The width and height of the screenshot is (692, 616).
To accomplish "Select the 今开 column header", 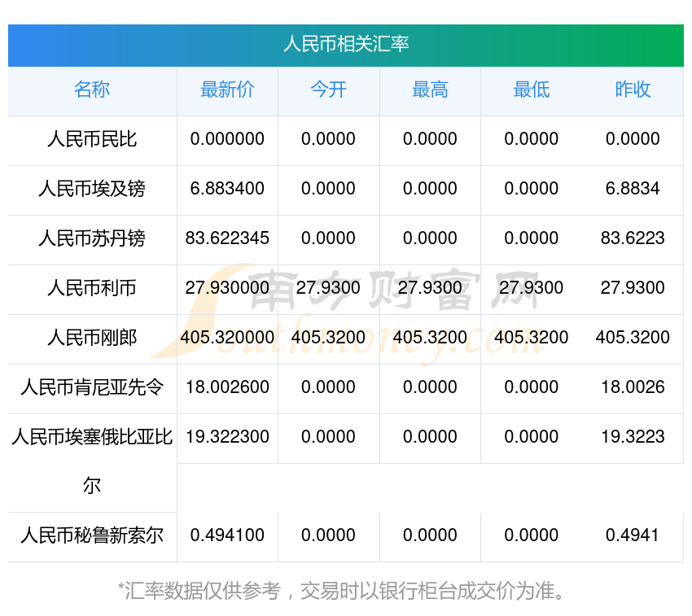I will [328, 90].
